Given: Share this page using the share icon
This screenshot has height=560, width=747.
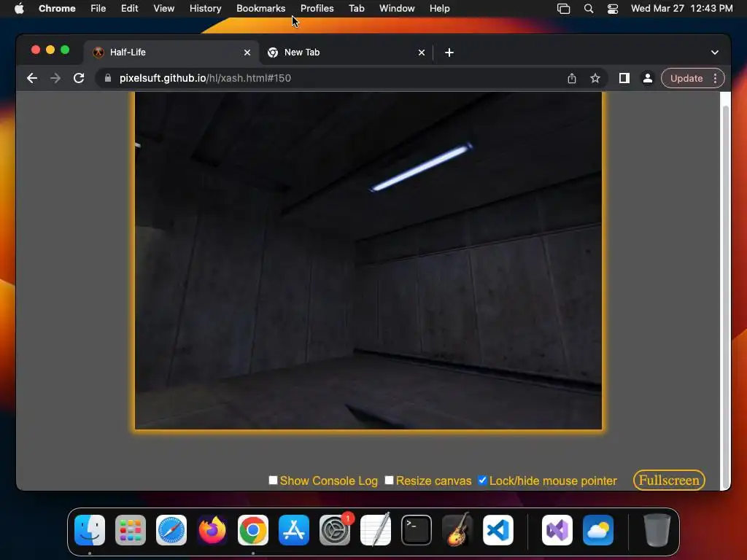Looking at the screenshot, I should (x=572, y=78).
